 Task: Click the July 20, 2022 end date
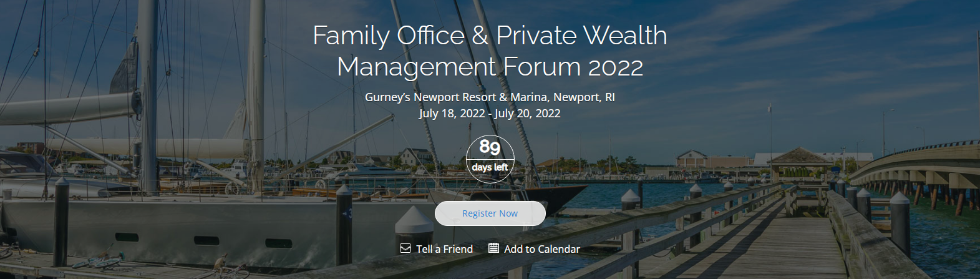(x=527, y=113)
